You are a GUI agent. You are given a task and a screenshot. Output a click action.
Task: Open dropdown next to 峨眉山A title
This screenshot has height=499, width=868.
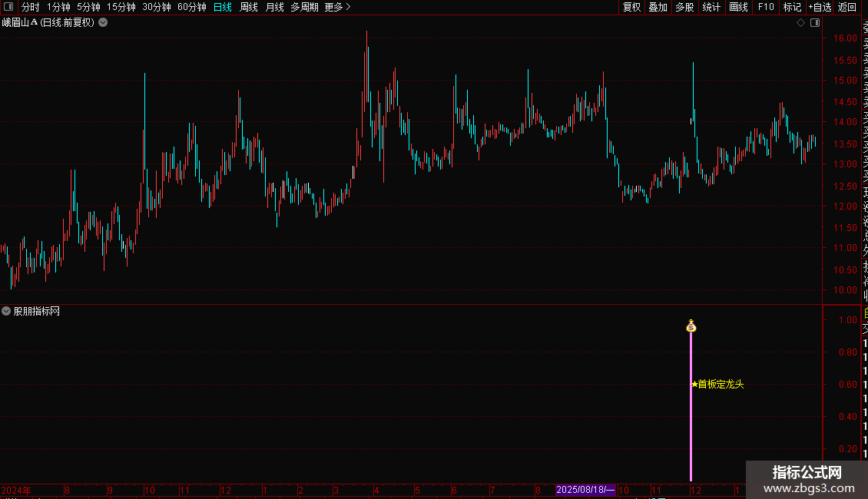(x=103, y=23)
